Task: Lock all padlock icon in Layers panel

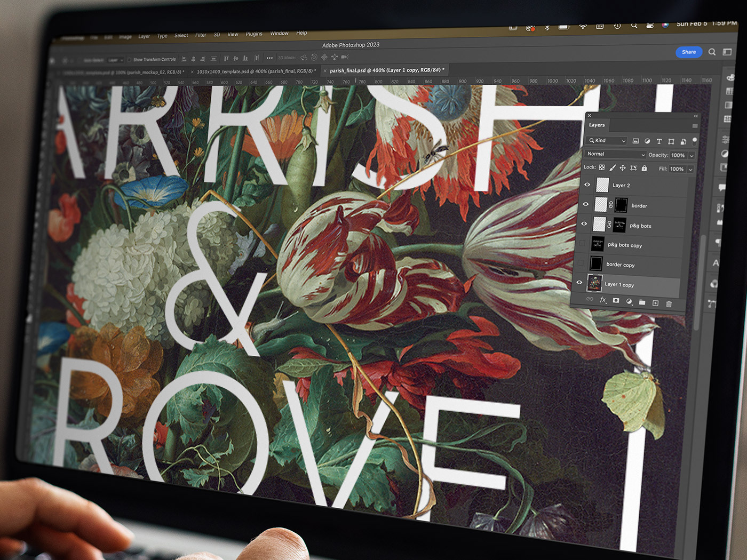Action: 644,168
